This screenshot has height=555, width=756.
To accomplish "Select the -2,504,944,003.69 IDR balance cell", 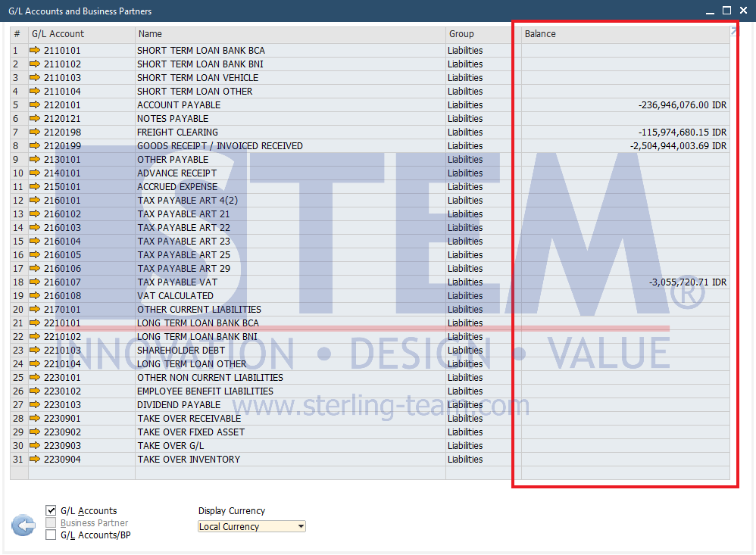I will click(x=626, y=145).
